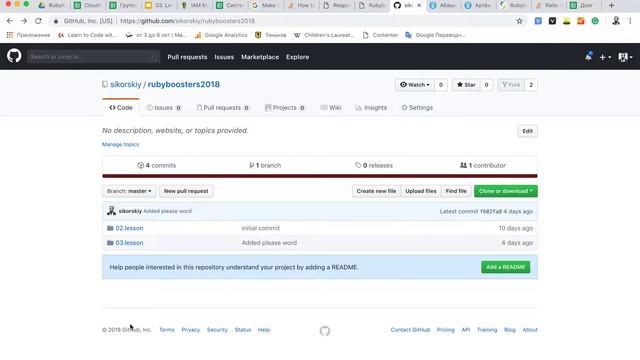This screenshot has width=640, height=360.
Task: Click the Ruby language color bar
Action: 320,176
